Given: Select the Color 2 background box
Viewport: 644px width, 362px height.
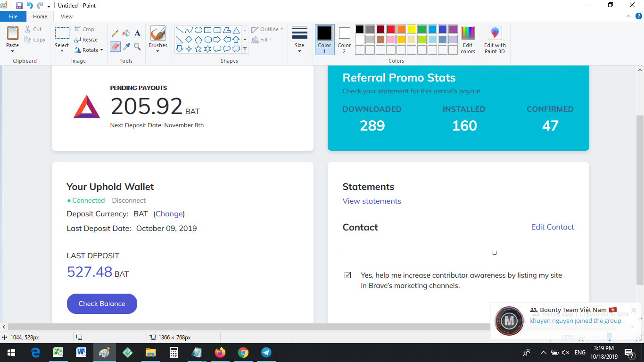Looking at the screenshot, I should tap(344, 40).
